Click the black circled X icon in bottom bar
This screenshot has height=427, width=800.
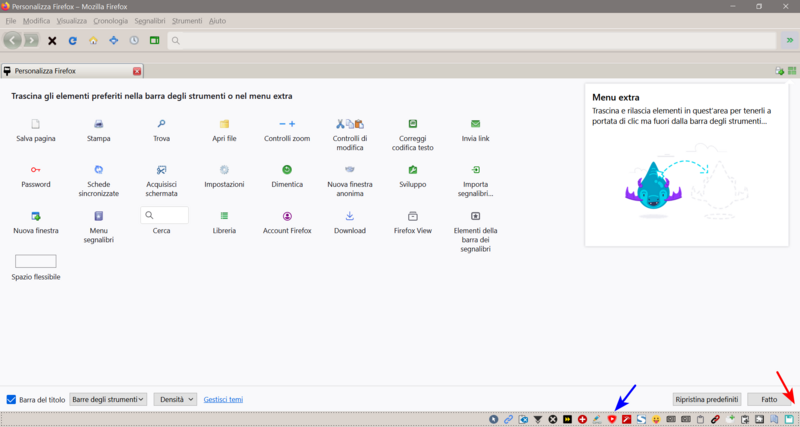[x=553, y=419]
